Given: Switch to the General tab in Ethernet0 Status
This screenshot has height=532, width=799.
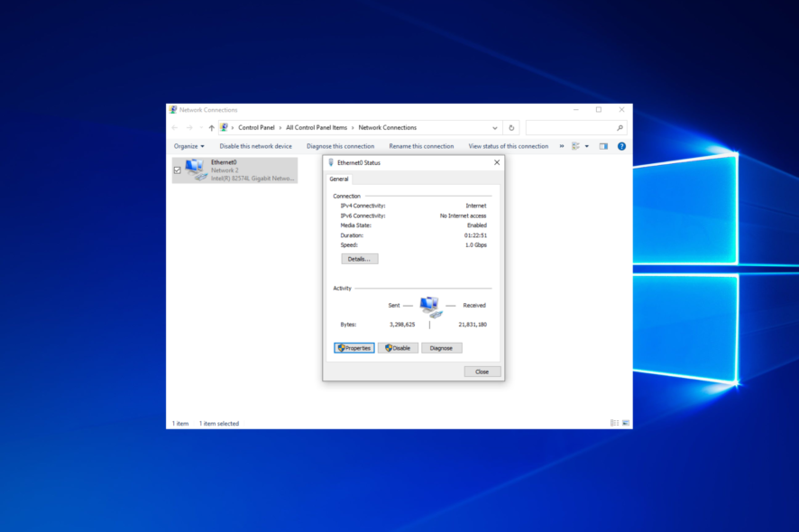Looking at the screenshot, I should tap(339, 179).
